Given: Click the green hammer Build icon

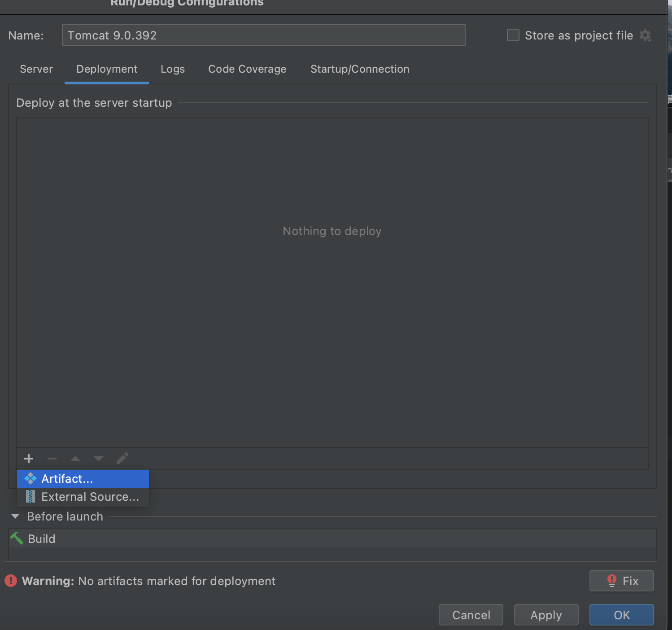Looking at the screenshot, I should [x=17, y=538].
